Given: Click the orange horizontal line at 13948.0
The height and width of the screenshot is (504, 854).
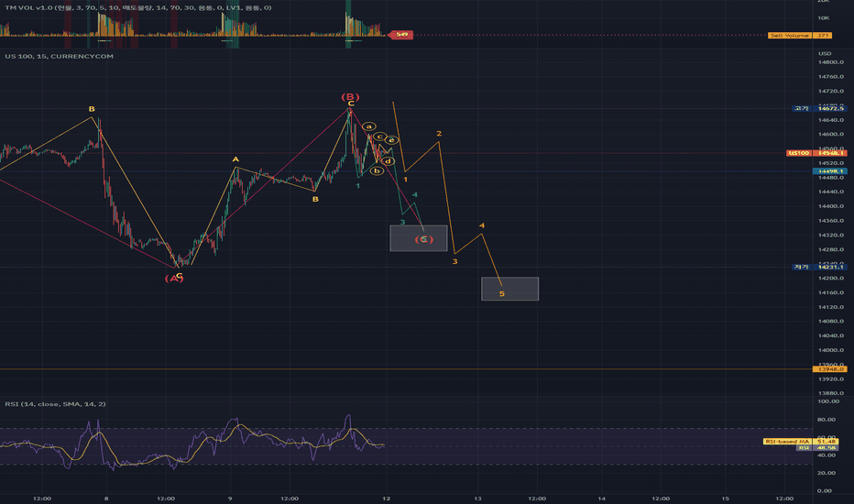Looking at the screenshot, I should 406,369.
